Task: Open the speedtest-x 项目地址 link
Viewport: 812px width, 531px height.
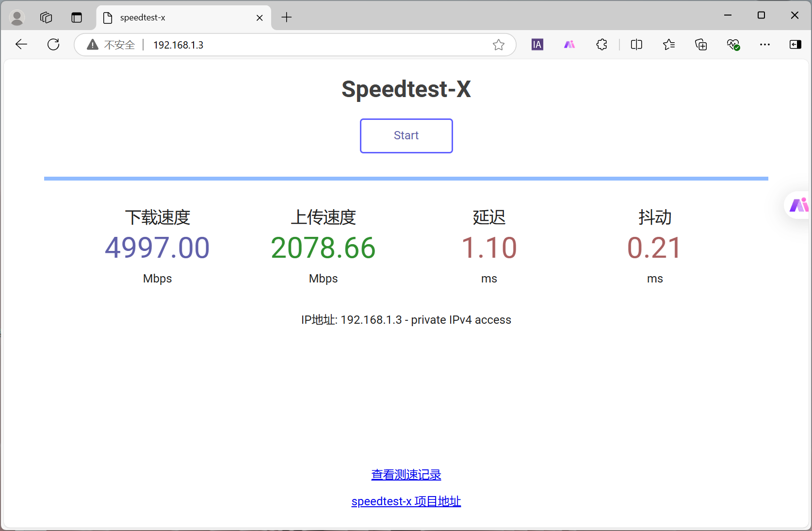Action: coord(406,501)
